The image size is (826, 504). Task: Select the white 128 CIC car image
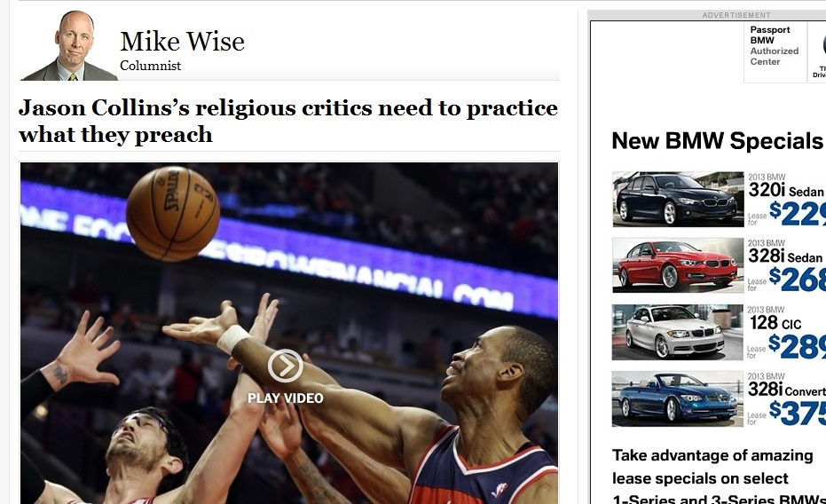(678, 333)
